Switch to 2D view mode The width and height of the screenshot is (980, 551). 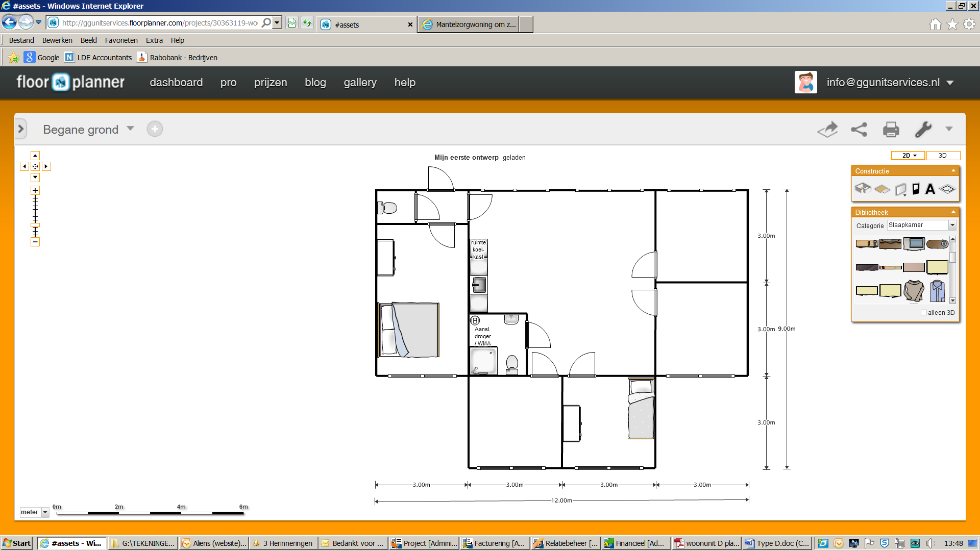pyautogui.click(x=908, y=156)
